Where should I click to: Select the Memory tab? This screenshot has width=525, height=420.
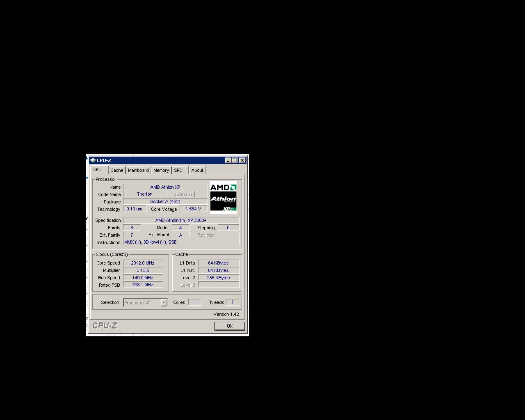pos(161,170)
